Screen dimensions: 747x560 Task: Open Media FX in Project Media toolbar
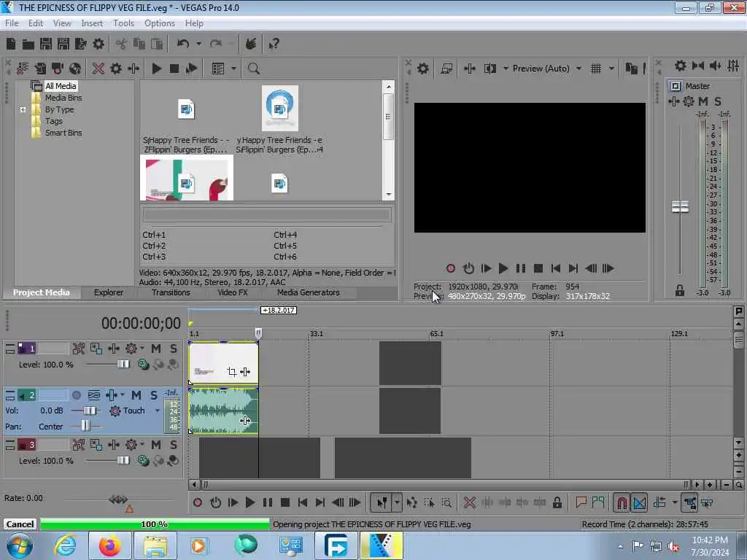[x=133, y=69]
